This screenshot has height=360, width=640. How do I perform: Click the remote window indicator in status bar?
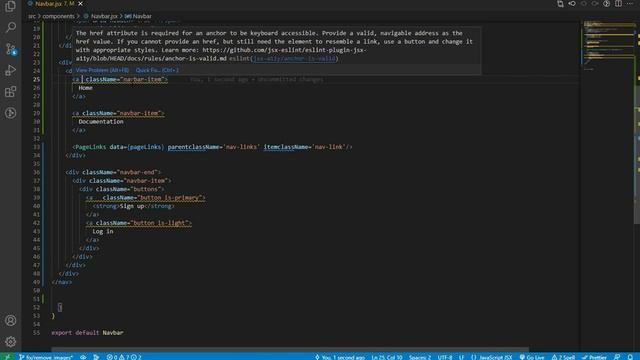coord(7,357)
